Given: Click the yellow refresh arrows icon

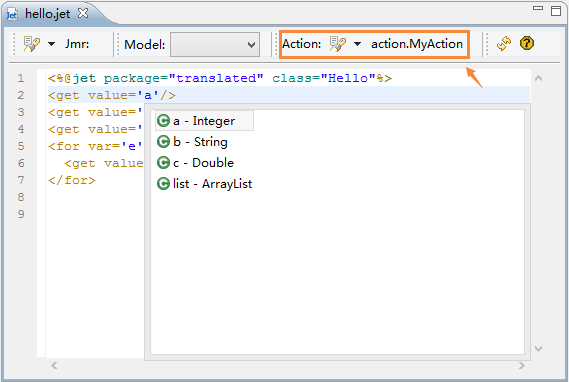Looking at the screenshot, I should (504, 44).
